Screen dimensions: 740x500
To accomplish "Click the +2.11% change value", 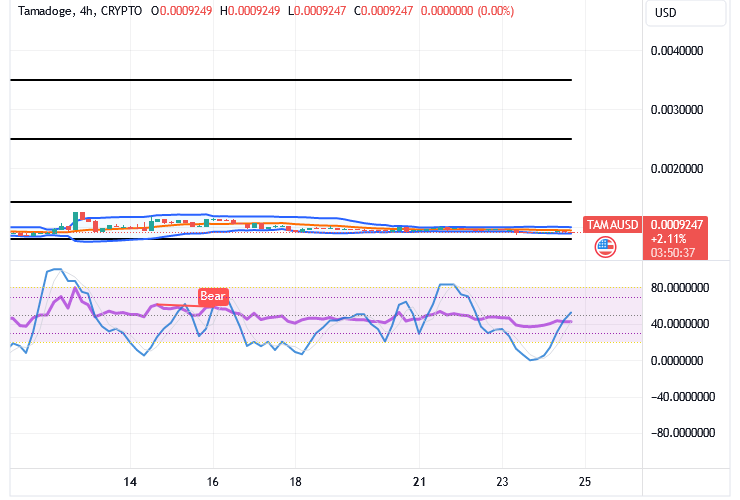I will tap(667, 239).
